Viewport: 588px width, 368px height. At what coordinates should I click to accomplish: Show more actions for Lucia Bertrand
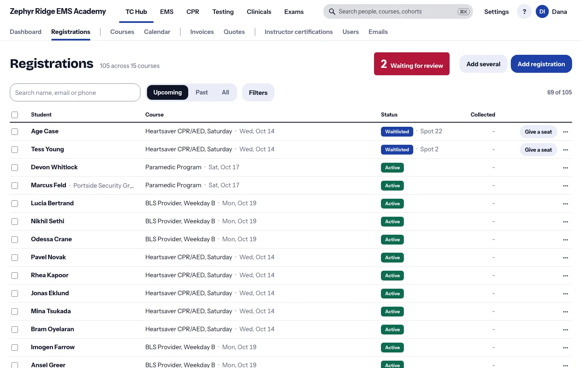coord(566,204)
